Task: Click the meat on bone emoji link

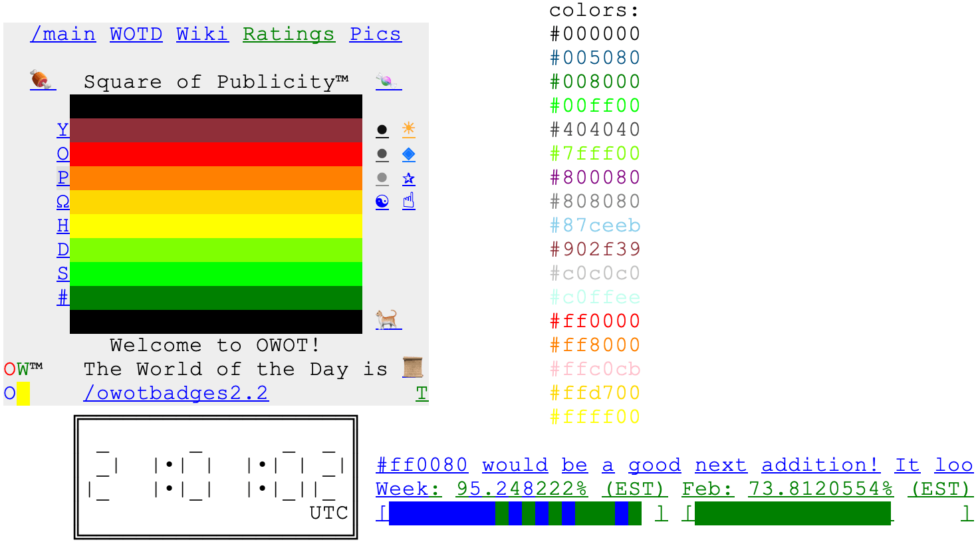Action: point(42,80)
